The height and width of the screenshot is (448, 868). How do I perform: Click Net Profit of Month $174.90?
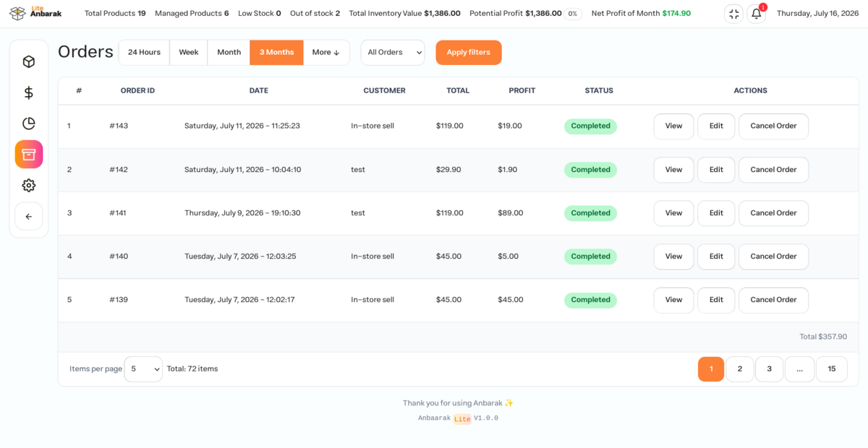point(641,14)
